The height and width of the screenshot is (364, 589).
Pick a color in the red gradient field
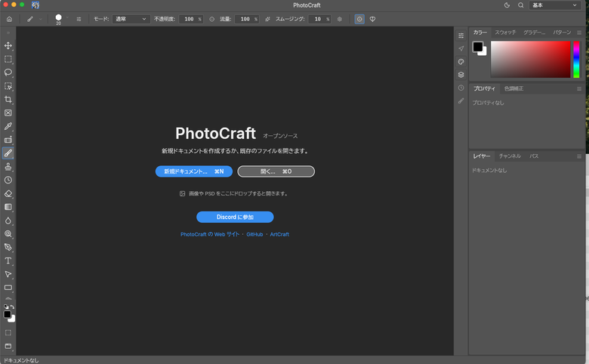point(530,60)
